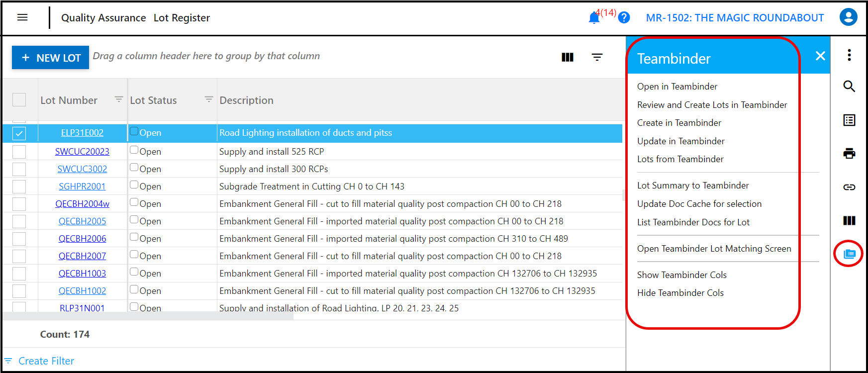This screenshot has height=373, width=868.
Task: Select Open in Teambinder
Action: (x=677, y=87)
